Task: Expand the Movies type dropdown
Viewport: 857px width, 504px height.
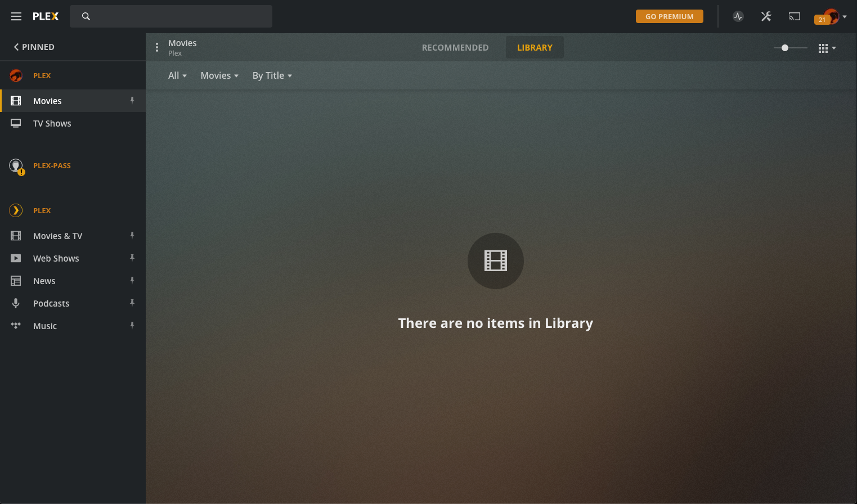Action: point(219,75)
